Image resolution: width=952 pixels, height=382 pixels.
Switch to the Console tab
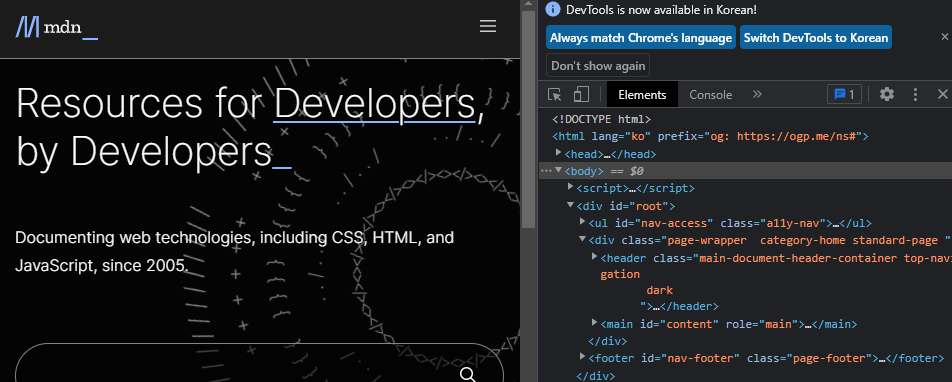710,95
